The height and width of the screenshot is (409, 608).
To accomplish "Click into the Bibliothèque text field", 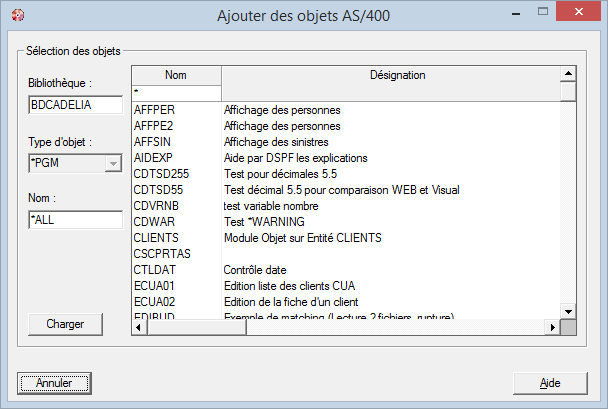I will [75, 105].
